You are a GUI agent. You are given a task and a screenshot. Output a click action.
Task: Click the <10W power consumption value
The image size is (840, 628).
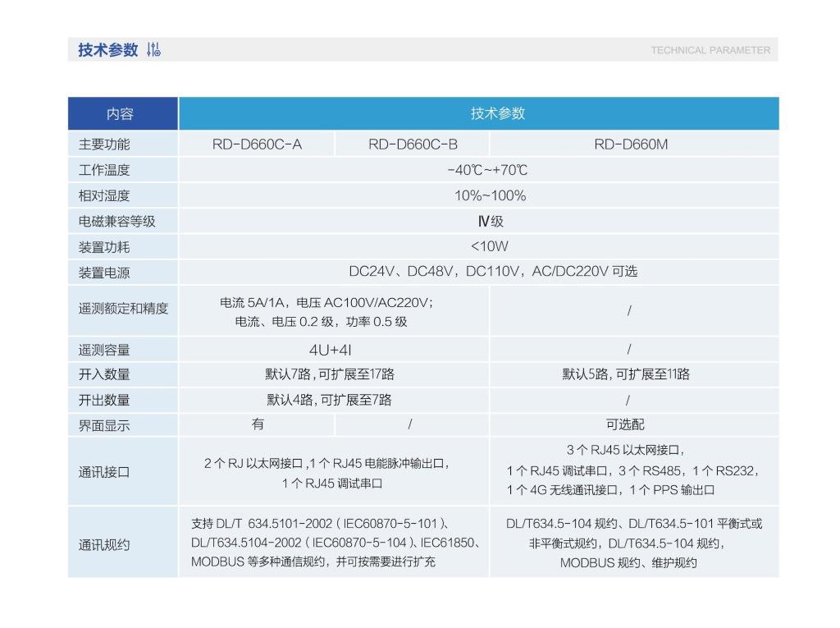[x=489, y=246]
